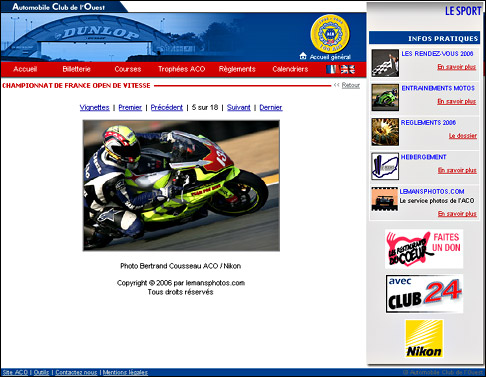Open the Accueil menu item
486x377 pixels.
pos(25,69)
